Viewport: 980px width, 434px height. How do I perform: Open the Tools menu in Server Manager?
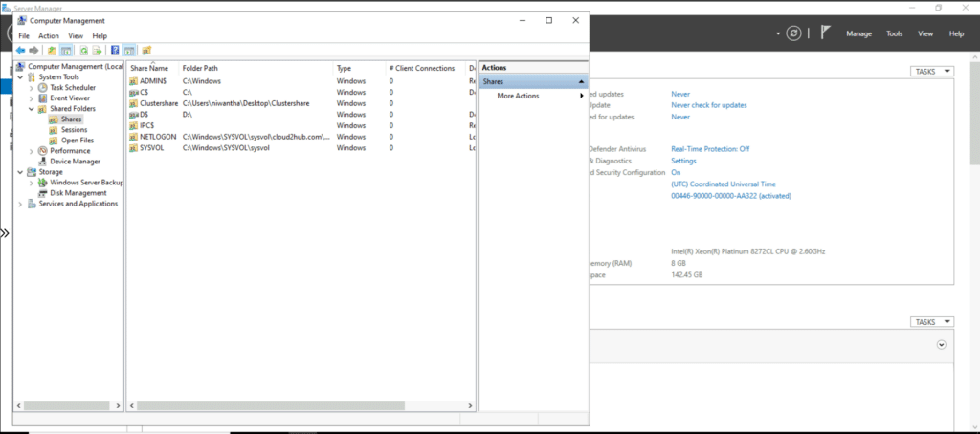click(x=894, y=33)
